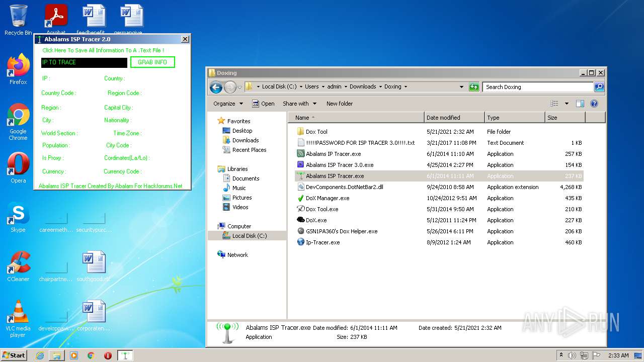Select the Firefox desktop icon
This screenshot has width=644, height=362.
tap(18, 69)
